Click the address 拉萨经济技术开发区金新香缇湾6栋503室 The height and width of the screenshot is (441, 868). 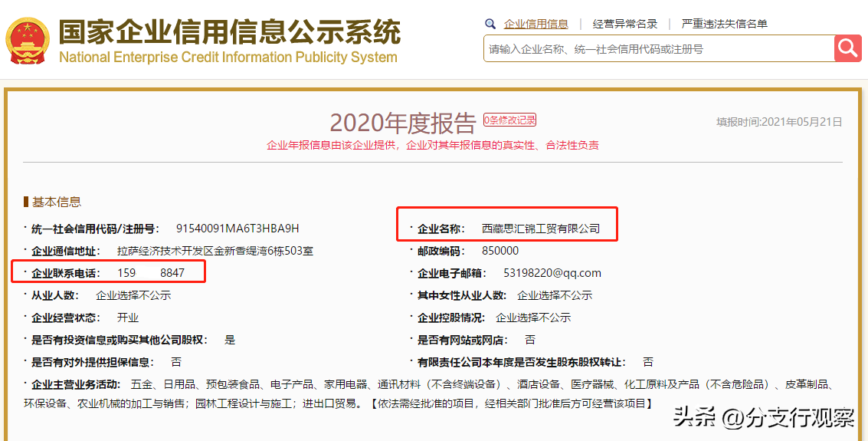pos(215,251)
